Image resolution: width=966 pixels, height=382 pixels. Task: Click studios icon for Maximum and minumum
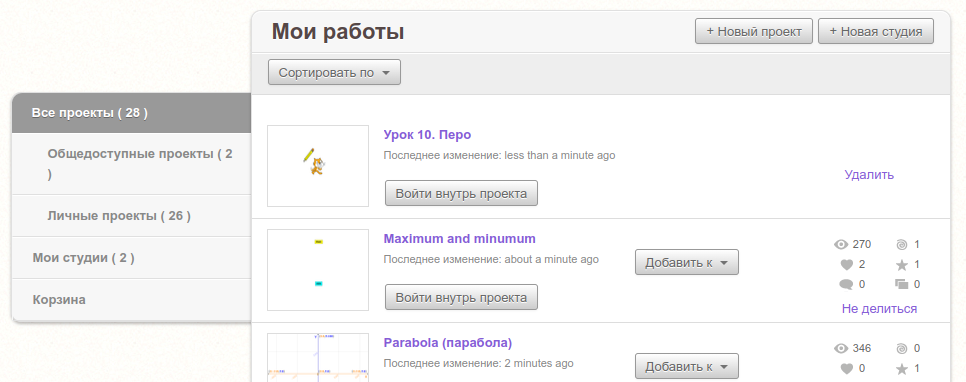(902, 285)
